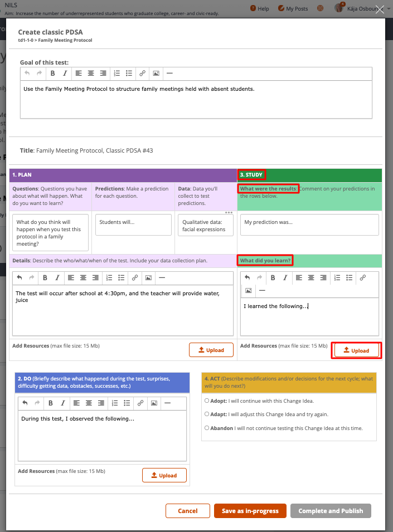393x532 pixels.
Task: Insert image in Goal of this test toolbar
Action: 156,74
